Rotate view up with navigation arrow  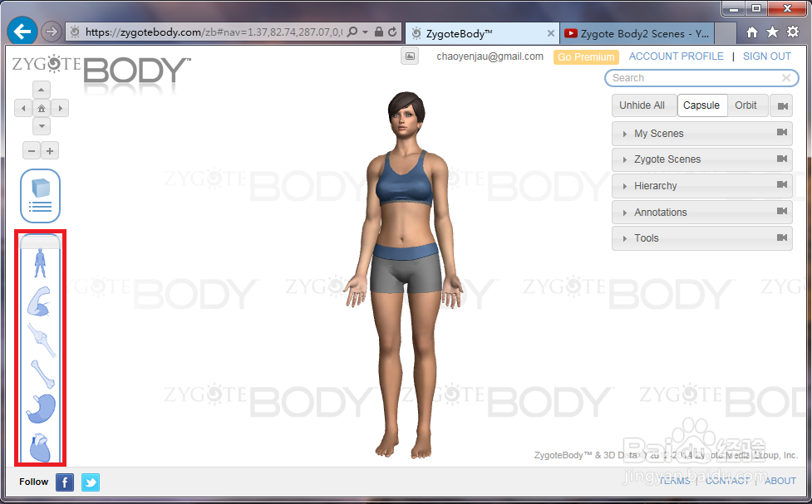pos(42,90)
